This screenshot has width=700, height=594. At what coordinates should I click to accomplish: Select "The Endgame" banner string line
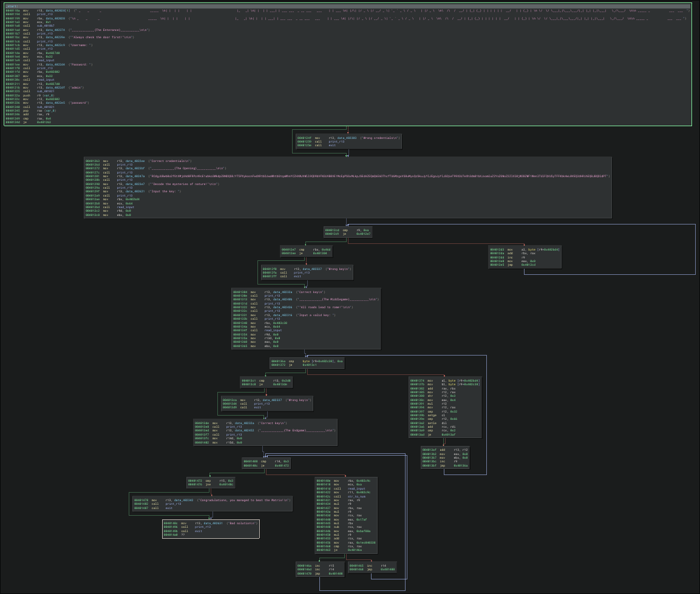coord(296,431)
